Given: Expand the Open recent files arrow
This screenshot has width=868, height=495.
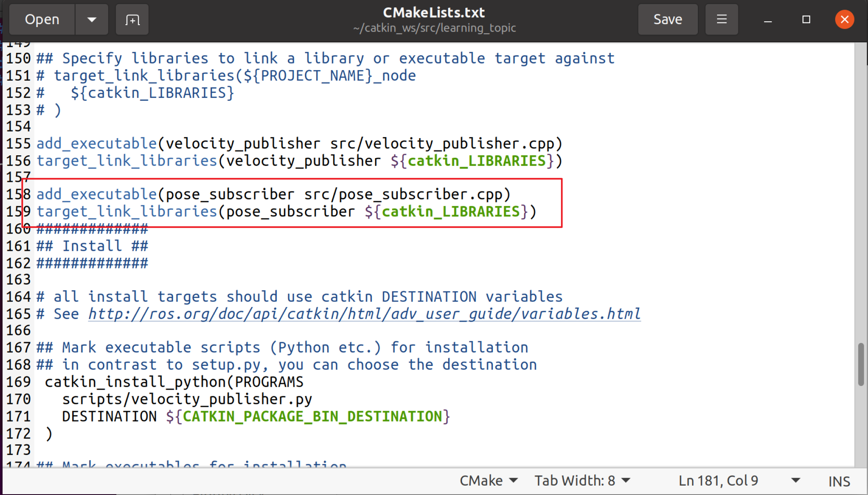Looking at the screenshot, I should (x=92, y=19).
